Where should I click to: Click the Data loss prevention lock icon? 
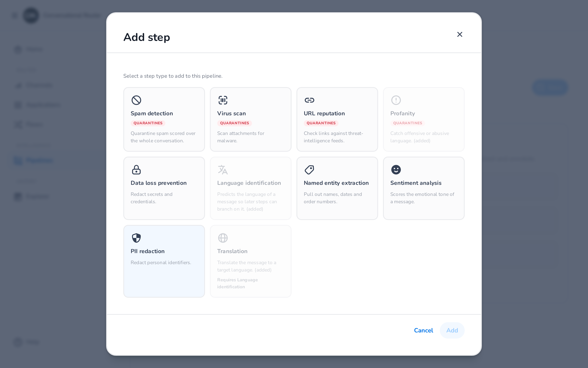pyautogui.click(x=136, y=170)
